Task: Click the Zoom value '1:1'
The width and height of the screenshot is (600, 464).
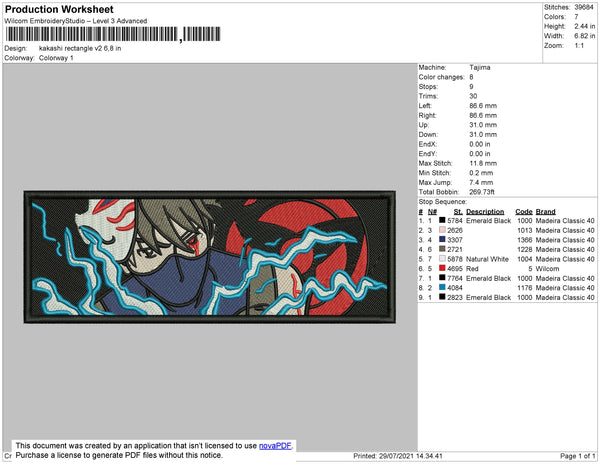Action: point(579,46)
